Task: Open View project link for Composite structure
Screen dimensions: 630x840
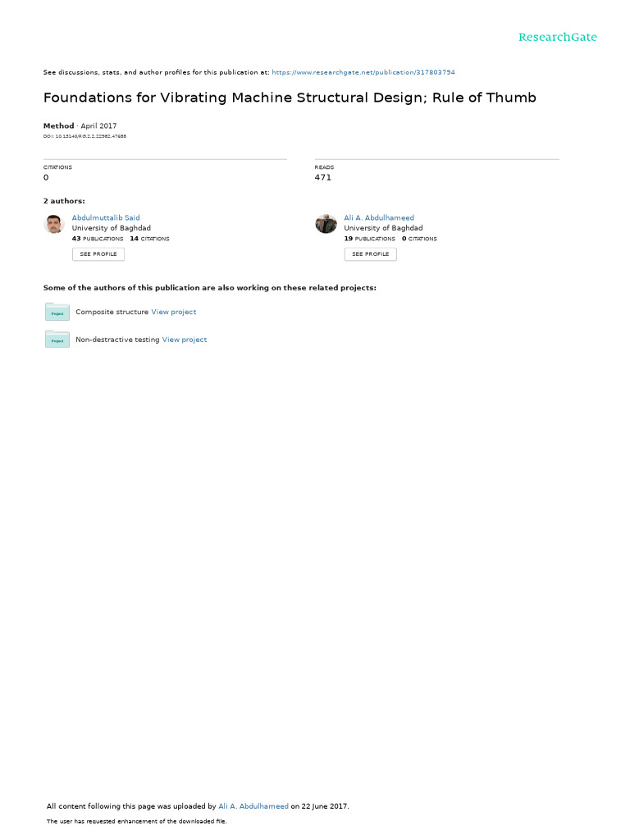Action: (x=174, y=312)
